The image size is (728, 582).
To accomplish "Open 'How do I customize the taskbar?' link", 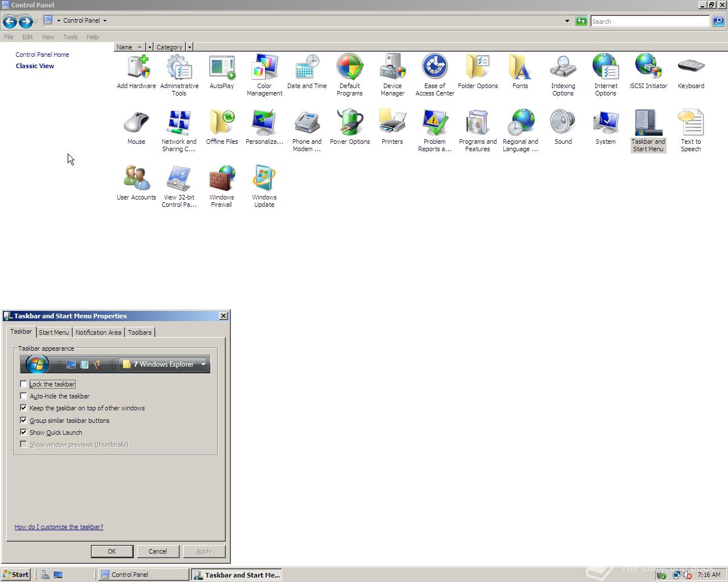I will point(59,527).
